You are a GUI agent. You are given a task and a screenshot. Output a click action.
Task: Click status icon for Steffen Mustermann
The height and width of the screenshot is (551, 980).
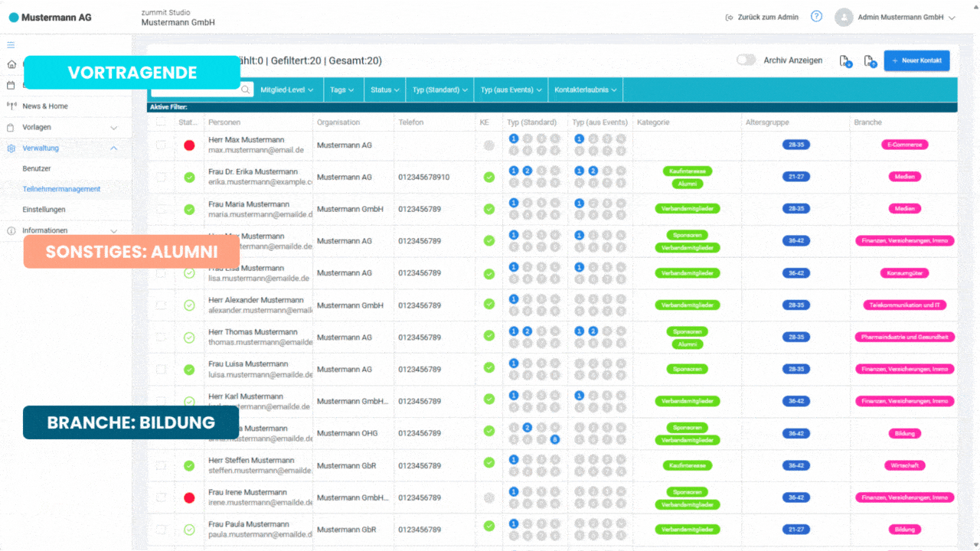pos(189,465)
